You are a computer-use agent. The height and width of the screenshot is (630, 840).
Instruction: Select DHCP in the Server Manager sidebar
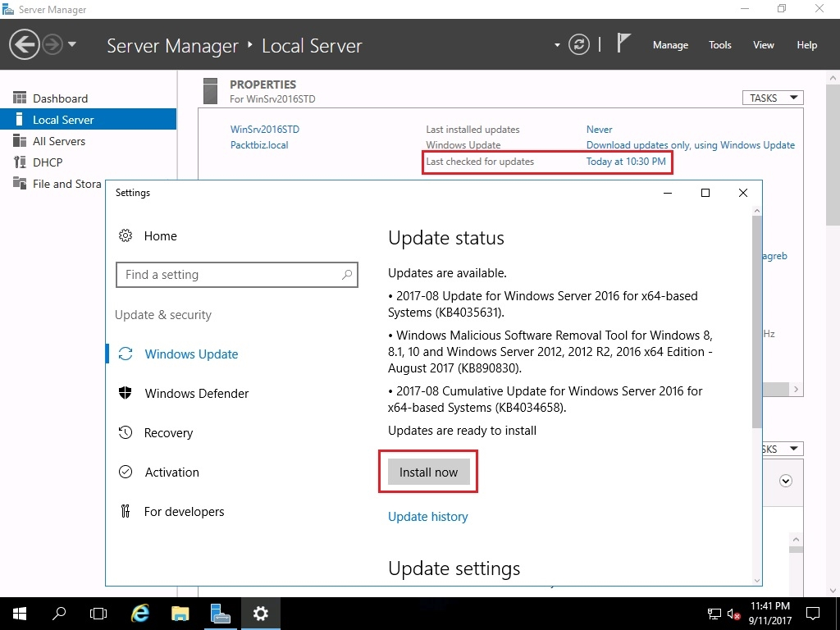[x=48, y=162]
